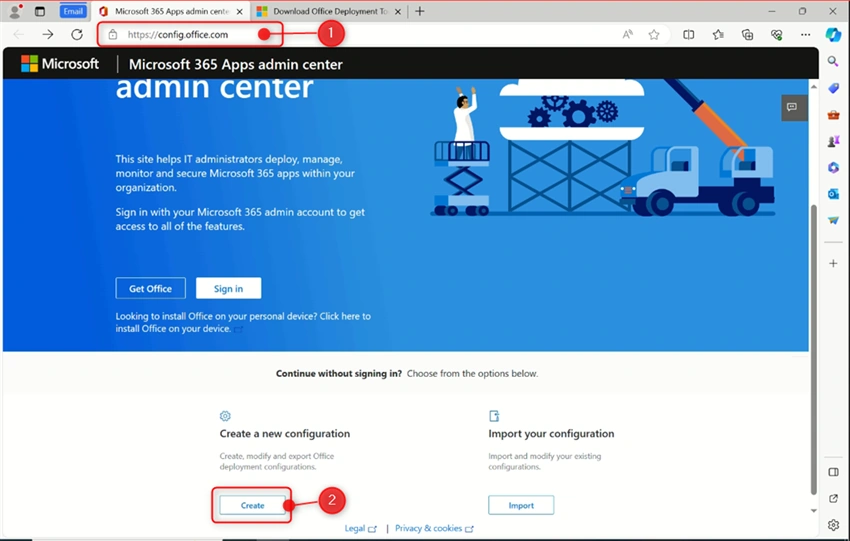850x541 pixels.
Task: Switch to Download Office Deployment Tool tab
Action: pyautogui.click(x=329, y=11)
